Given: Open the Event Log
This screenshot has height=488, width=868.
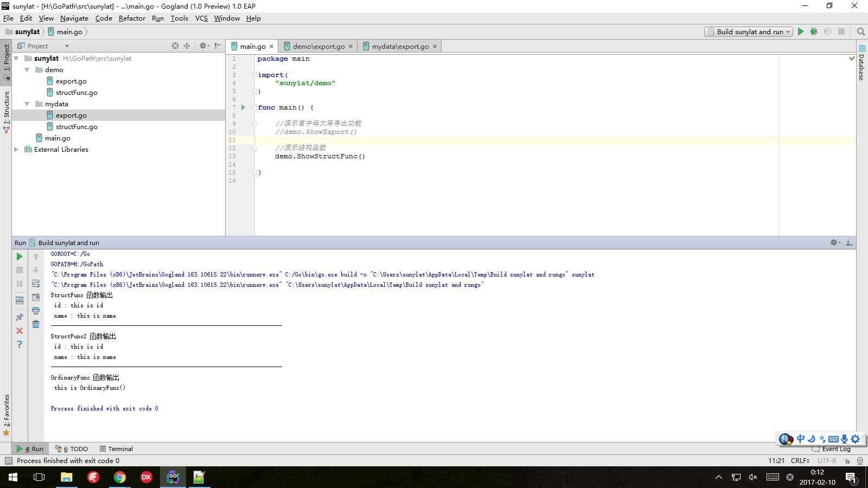Looking at the screenshot, I should pos(831,449).
